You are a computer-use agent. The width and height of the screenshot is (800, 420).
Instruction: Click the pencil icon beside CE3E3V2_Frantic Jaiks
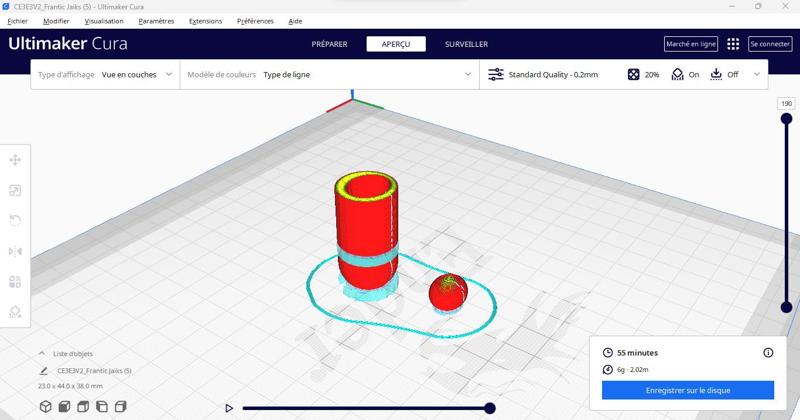tap(44, 371)
